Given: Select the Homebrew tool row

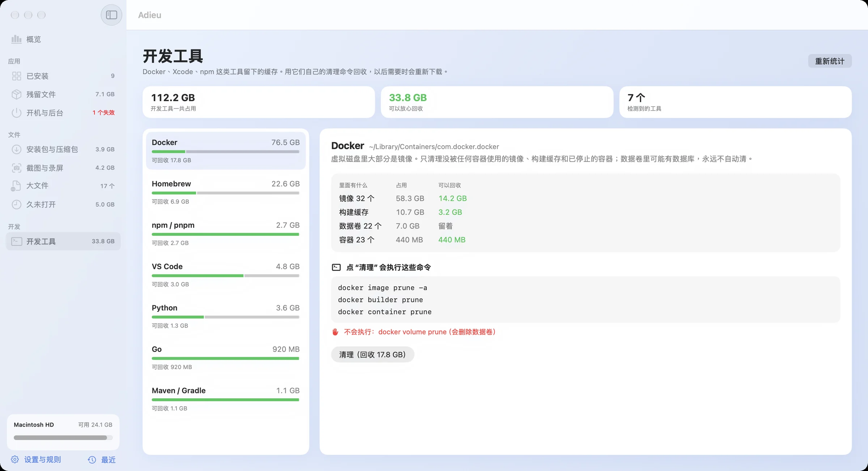Looking at the screenshot, I should click(226, 192).
